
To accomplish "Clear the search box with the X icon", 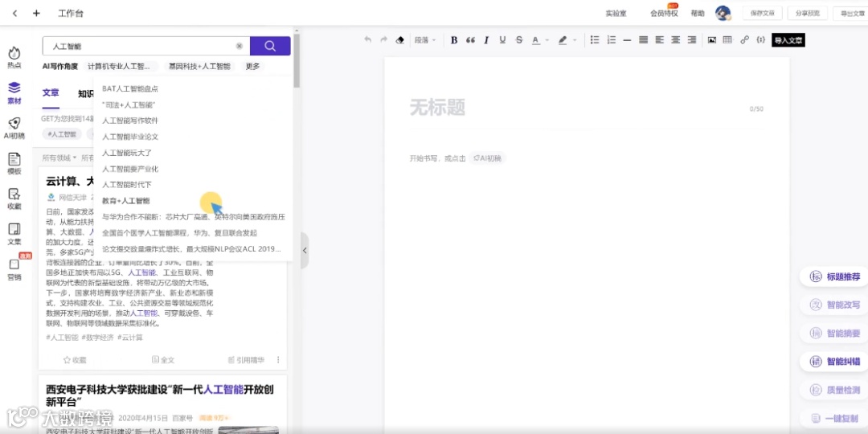I will pyautogui.click(x=240, y=47).
